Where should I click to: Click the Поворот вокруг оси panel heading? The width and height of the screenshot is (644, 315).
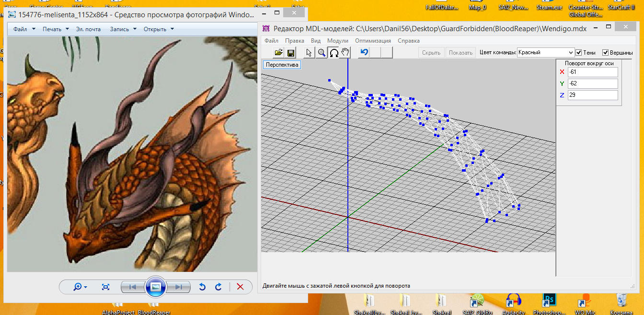click(x=589, y=63)
